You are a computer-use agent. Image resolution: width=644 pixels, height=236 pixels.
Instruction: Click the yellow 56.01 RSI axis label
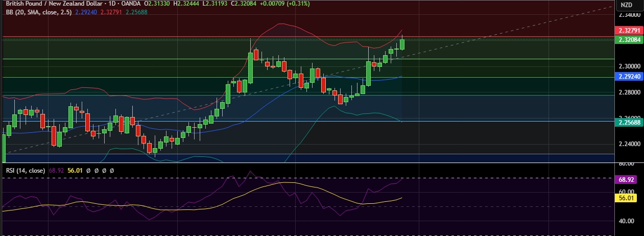click(x=626, y=198)
